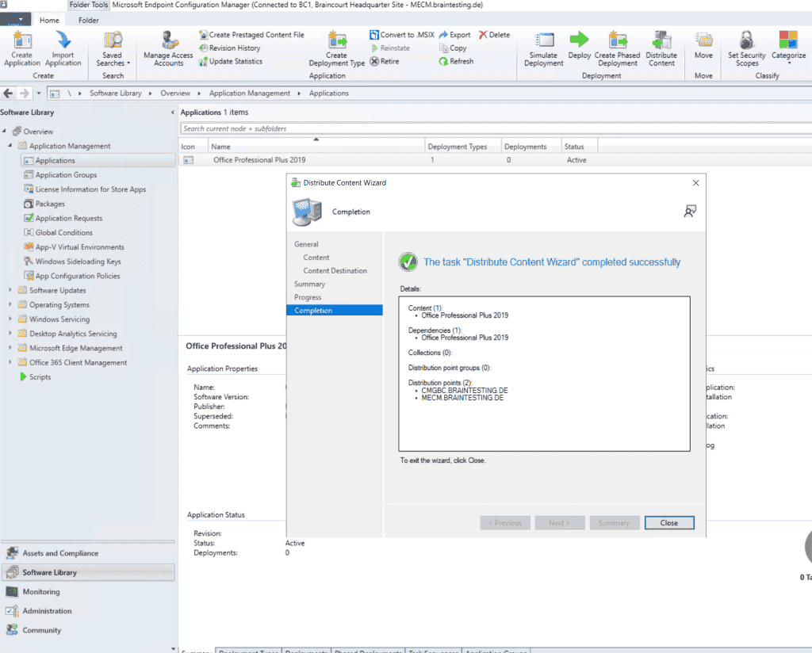Click the Revision History button
The image size is (812, 653).
232,48
